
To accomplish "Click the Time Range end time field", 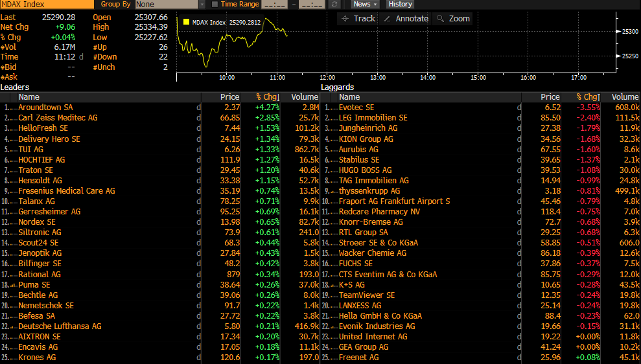I will pos(312,5).
